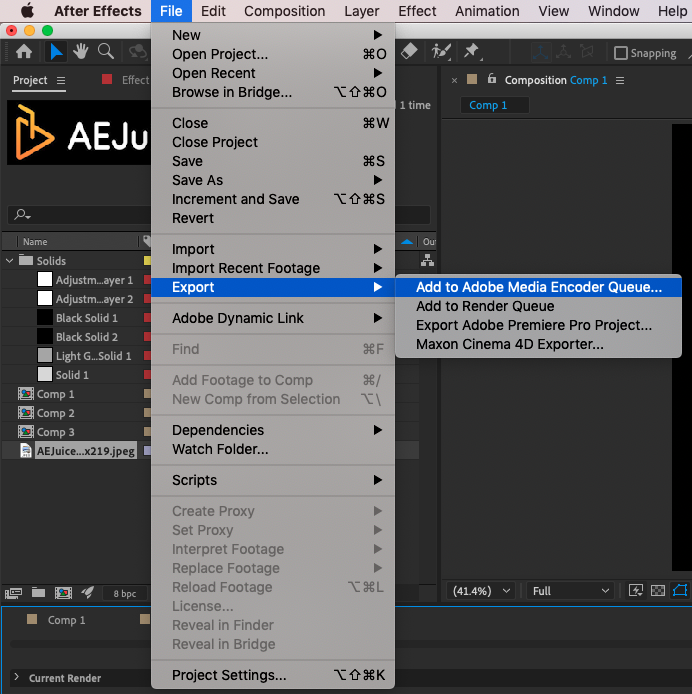Collapse the Solids folder
This screenshot has width=692, height=694.
point(10,261)
